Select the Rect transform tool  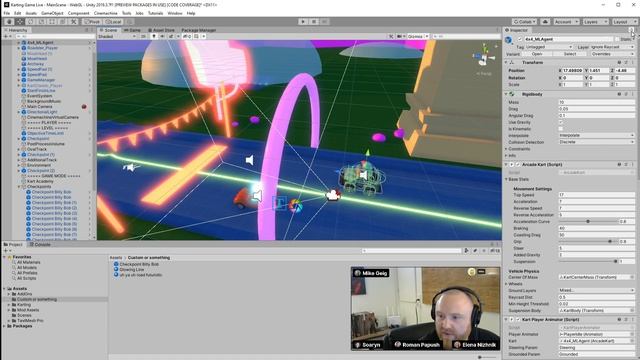(52, 22)
